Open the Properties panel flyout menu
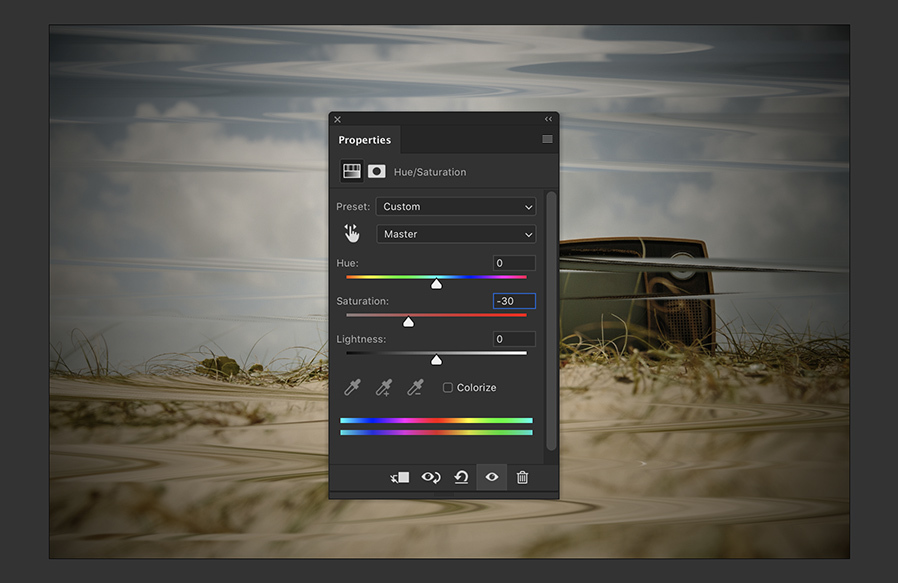 (x=547, y=139)
